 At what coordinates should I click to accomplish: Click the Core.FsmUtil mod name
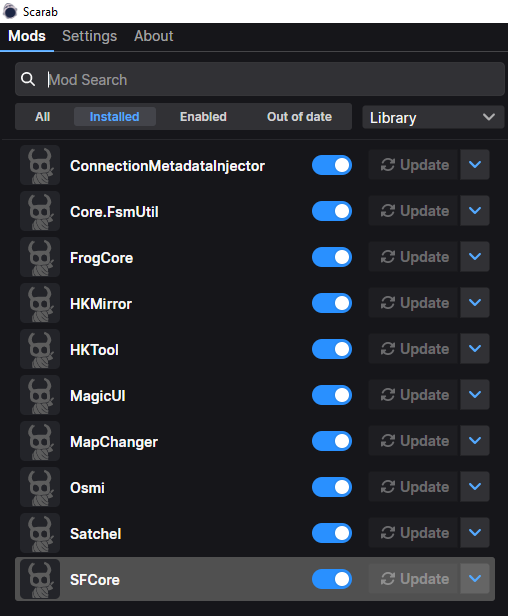pyautogui.click(x=114, y=212)
